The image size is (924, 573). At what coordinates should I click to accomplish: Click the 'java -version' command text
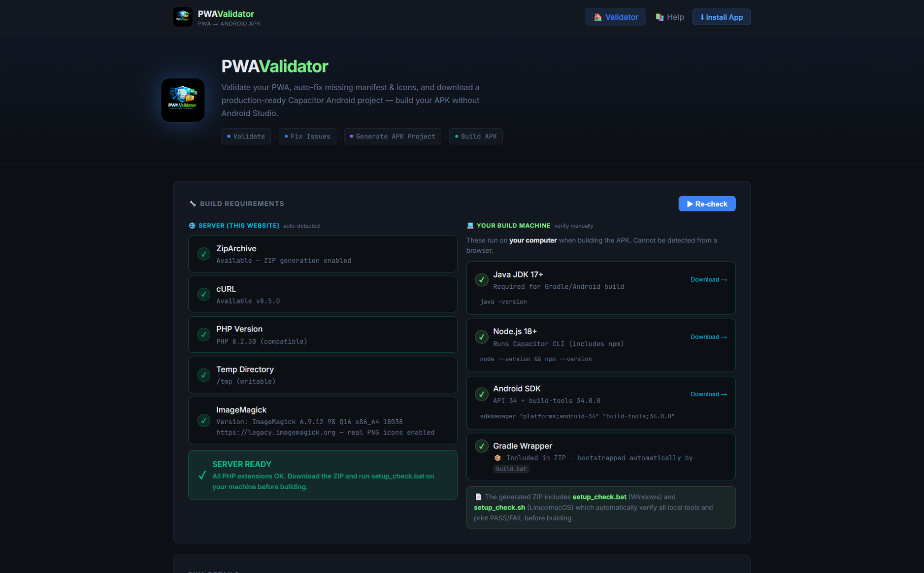tap(503, 302)
